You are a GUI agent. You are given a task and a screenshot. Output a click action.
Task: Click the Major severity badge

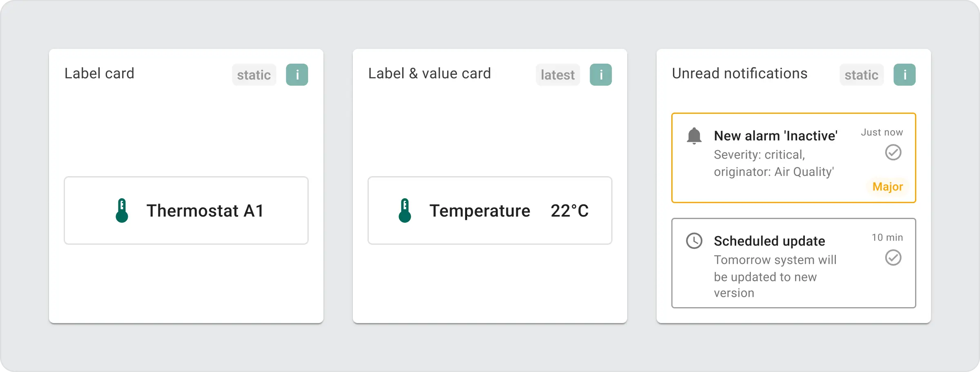[x=888, y=187]
